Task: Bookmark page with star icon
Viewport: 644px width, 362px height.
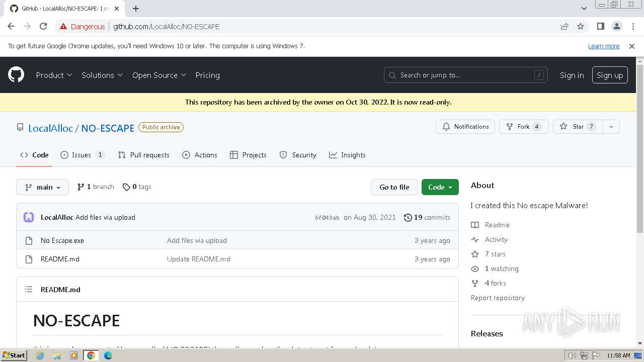Action: click(581, 26)
